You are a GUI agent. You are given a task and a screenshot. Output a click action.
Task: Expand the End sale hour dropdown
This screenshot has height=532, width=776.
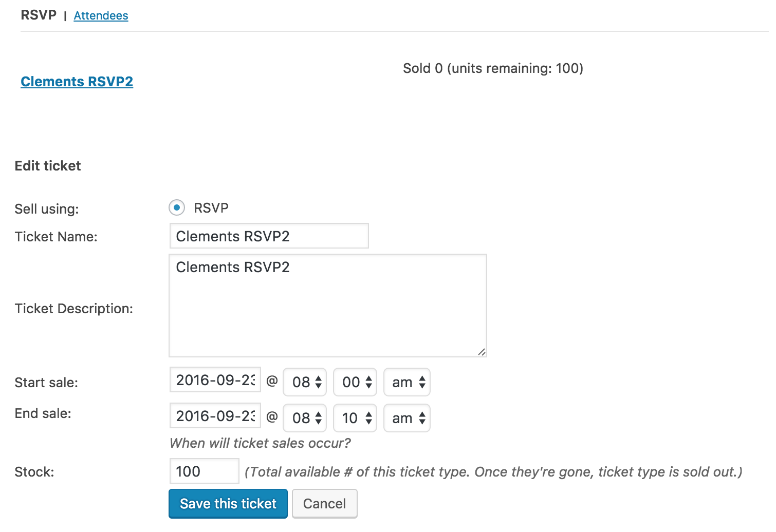(305, 418)
